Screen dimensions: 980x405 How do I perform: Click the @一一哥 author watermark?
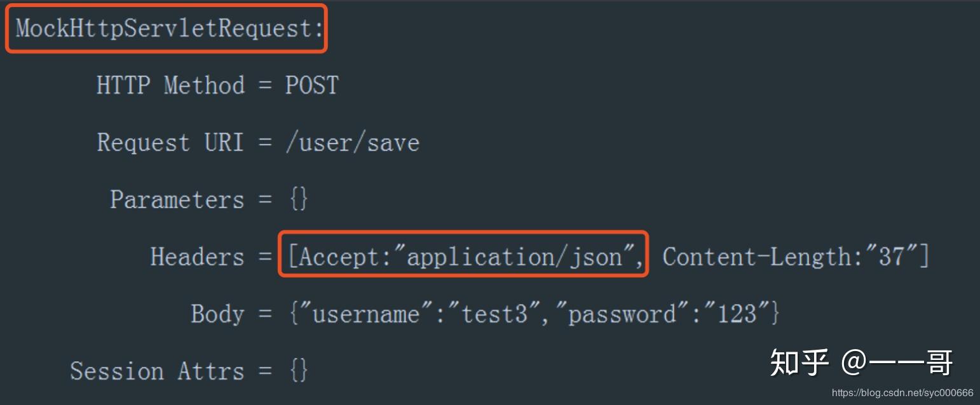point(897,362)
